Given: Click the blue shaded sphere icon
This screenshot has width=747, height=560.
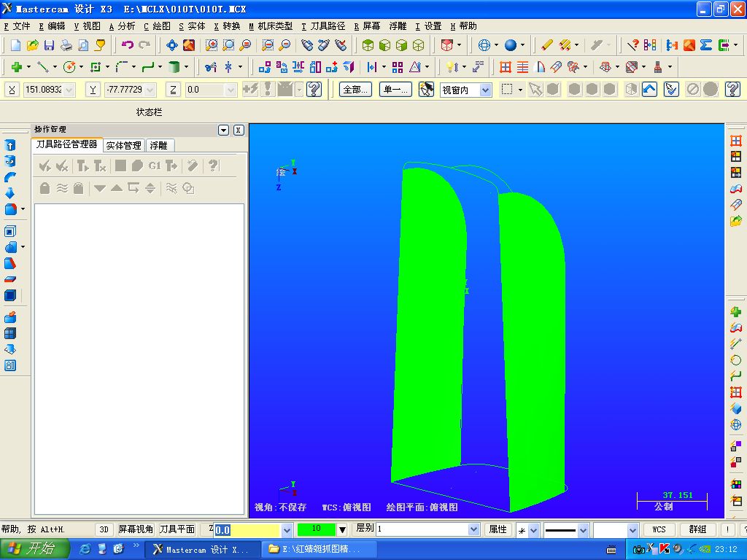Looking at the screenshot, I should click(510, 45).
